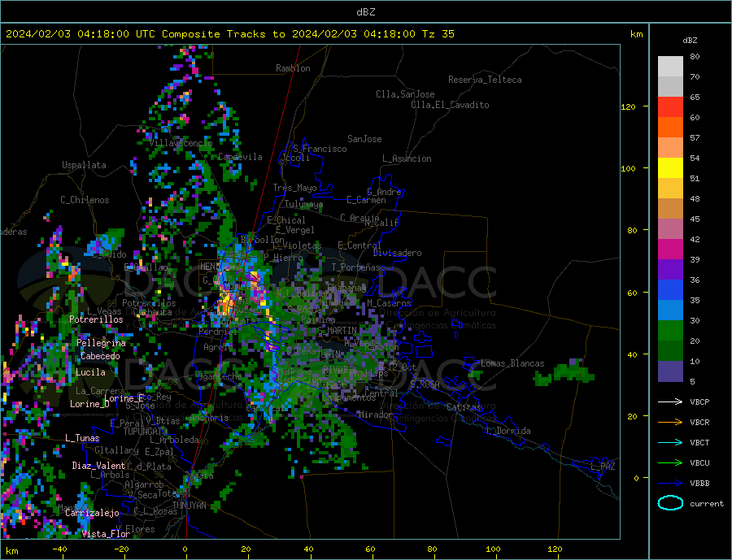Click the 'L_Dormida' map label
Image resolution: width=732 pixels, height=560 pixels.
point(509,431)
